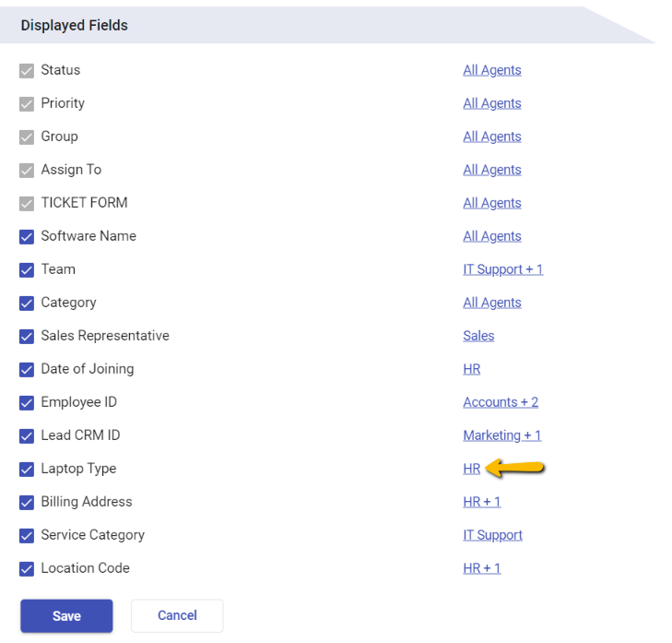The image size is (672, 643).
Task: Select the Software Name field label
Action: (88, 236)
